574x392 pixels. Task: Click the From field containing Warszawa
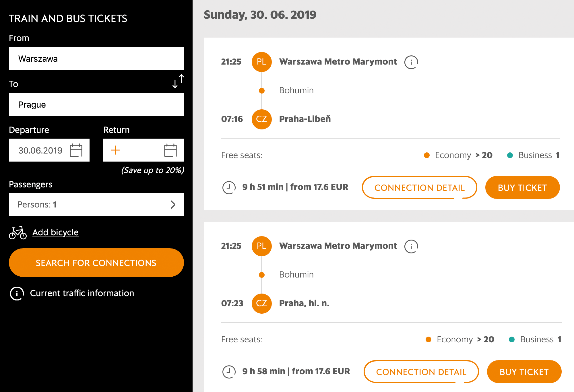coord(96,58)
